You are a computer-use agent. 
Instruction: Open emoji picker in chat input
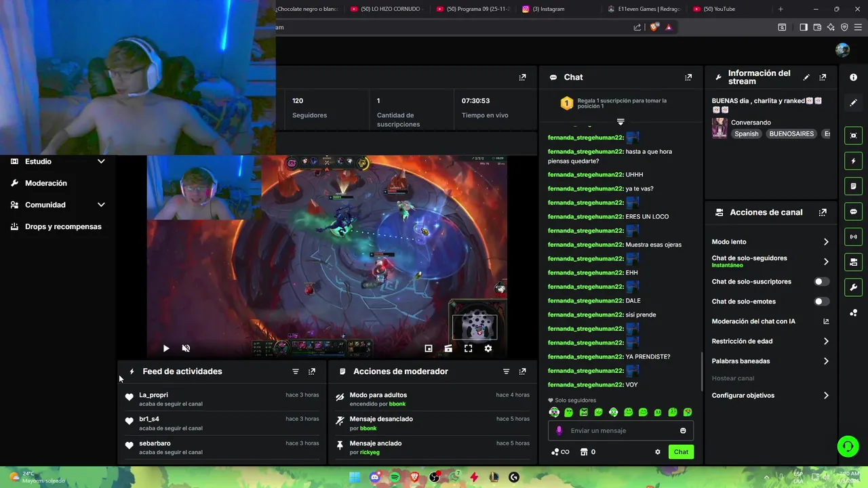683,430
